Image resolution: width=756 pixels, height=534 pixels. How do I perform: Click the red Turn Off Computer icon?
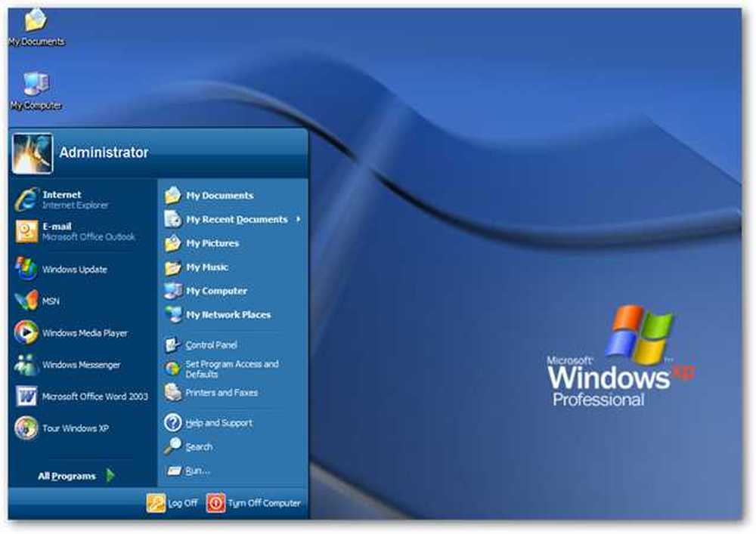(215, 503)
